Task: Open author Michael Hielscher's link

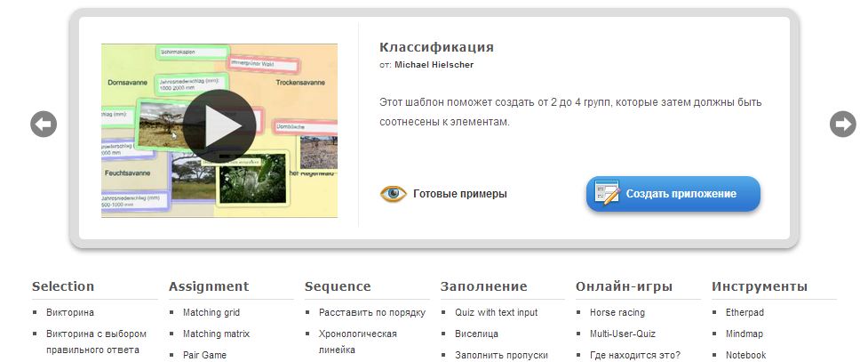Action: pyautogui.click(x=434, y=65)
